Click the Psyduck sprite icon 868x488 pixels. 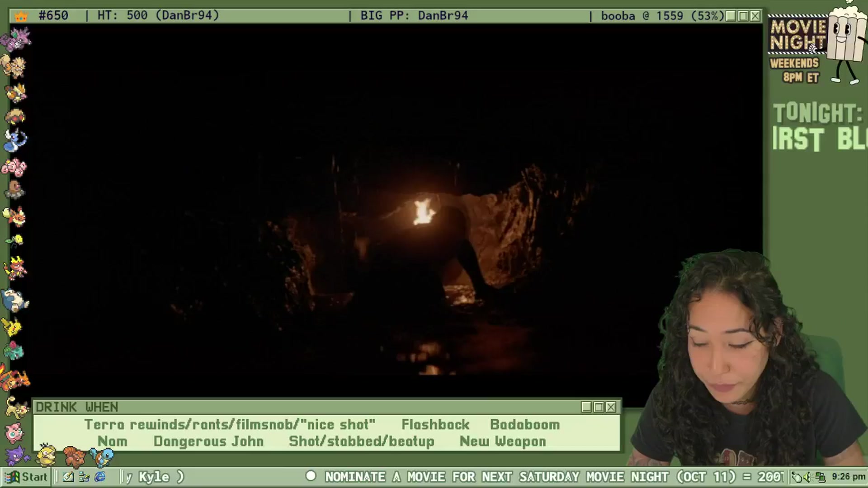pyautogui.click(x=46, y=455)
